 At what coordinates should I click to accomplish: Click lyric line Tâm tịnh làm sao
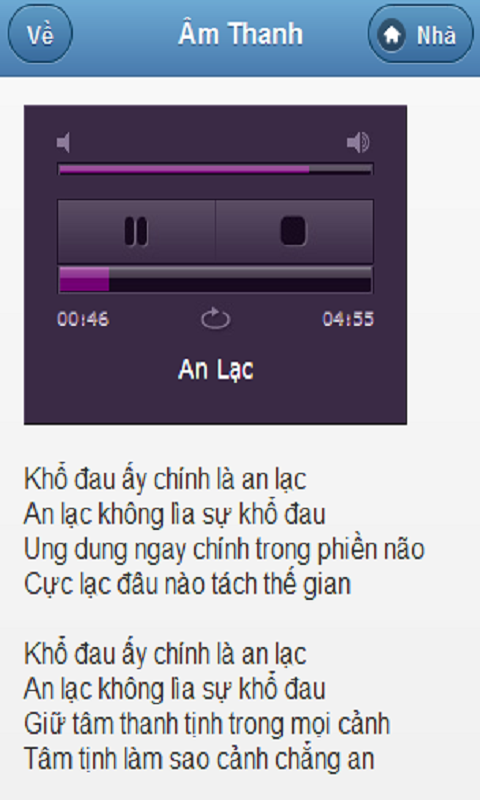199,759
